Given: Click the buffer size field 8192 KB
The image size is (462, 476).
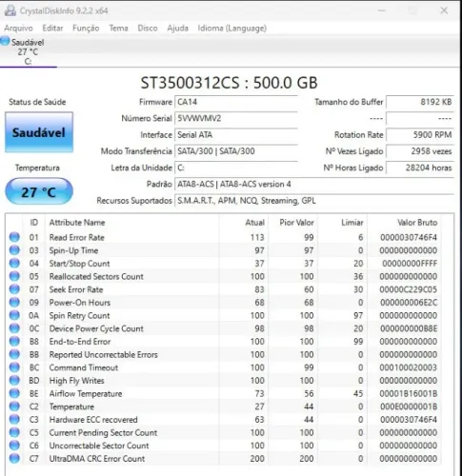Looking at the screenshot, I should (x=420, y=102).
